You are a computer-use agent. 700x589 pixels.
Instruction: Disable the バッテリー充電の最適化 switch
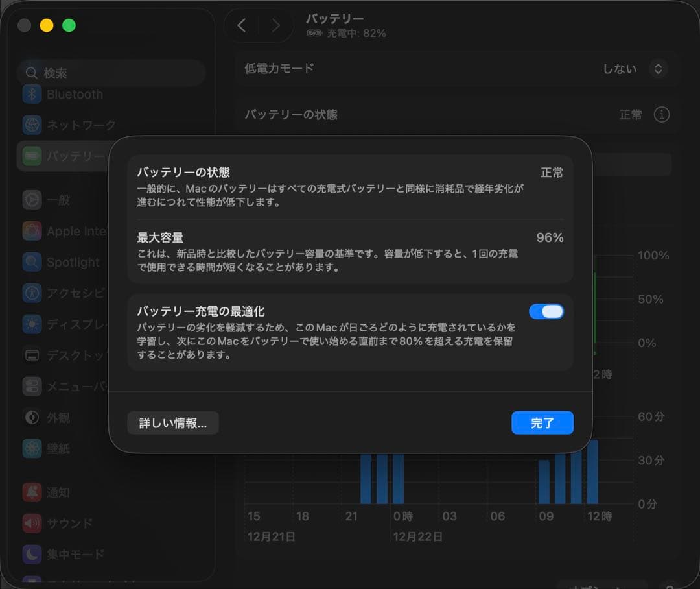coord(546,312)
